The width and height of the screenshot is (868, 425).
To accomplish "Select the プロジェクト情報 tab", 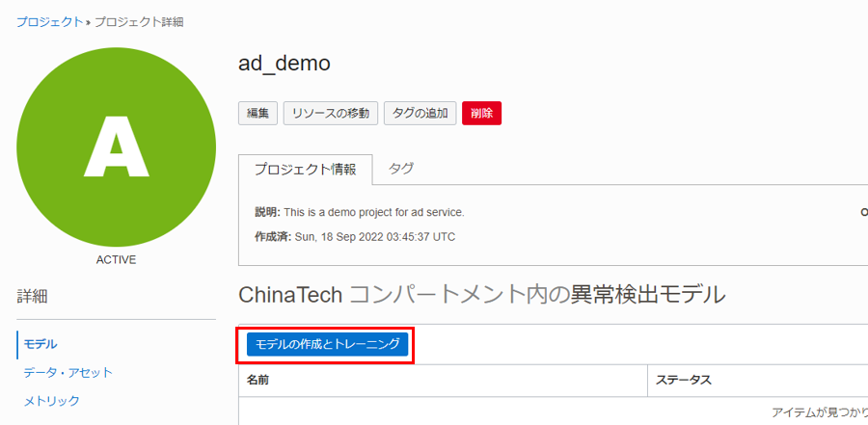I will [x=305, y=170].
